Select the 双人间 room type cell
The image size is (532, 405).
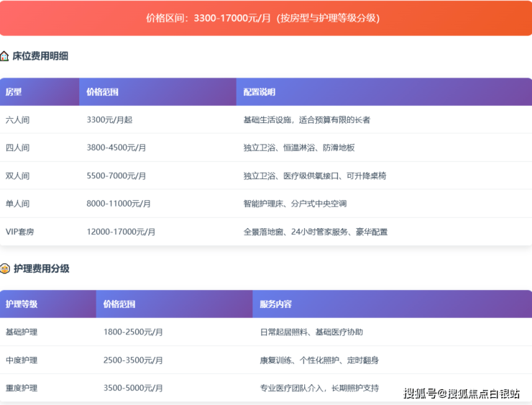17,176
